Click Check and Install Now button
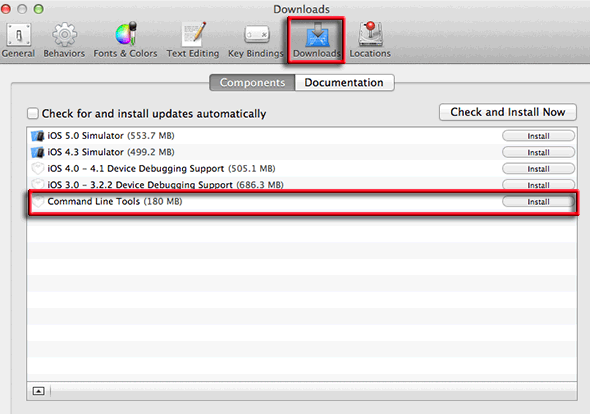The width and height of the screenshot is (590, 414). click(x=508, y=112)
